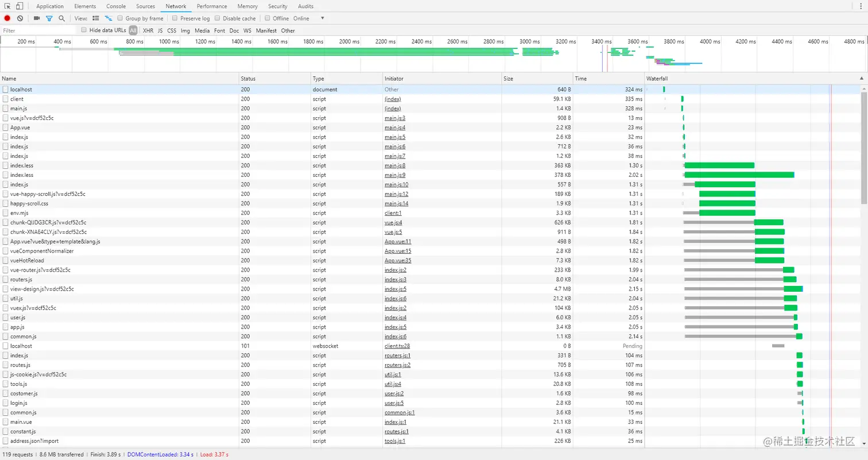Show only CSS requests
Image resolution: width=868 pixels, height=460 pixels.
pos(172,30)
